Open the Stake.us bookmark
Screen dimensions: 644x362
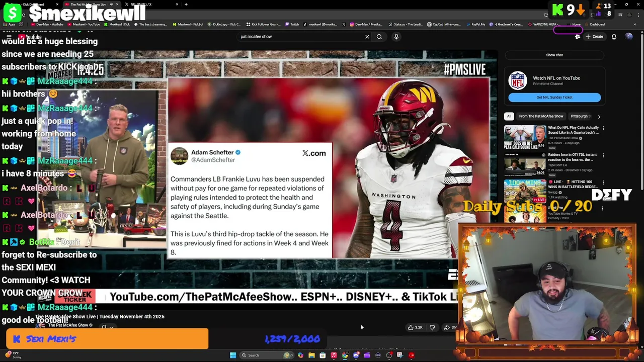[406, 24]
